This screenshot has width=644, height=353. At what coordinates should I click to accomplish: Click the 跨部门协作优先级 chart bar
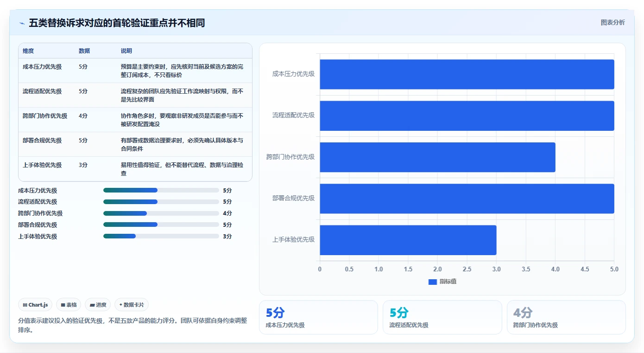[437, 157]
